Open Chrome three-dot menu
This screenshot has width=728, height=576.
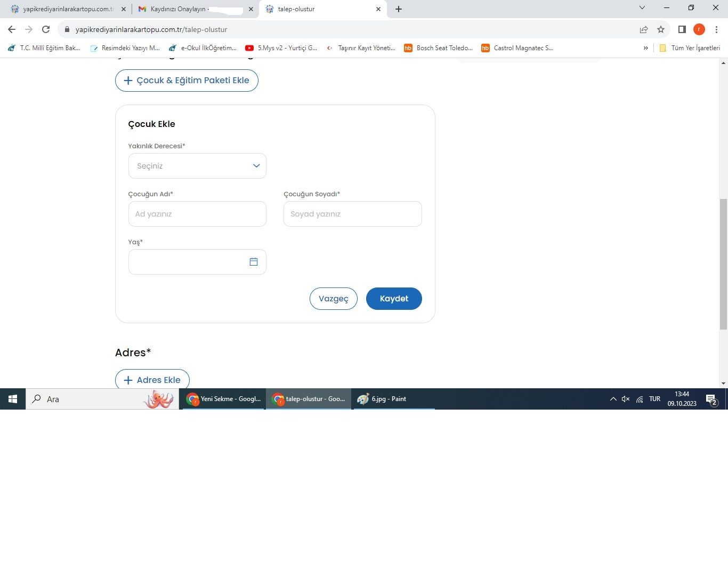coord(717,29)
